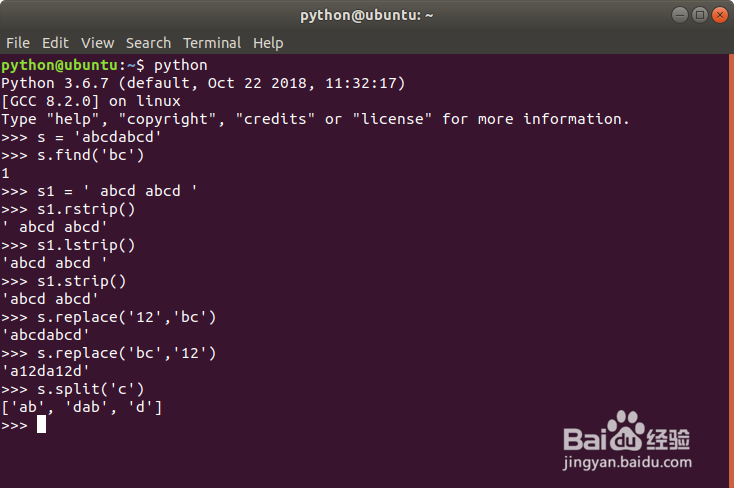This screenshot has width=734, height=488.
Task: Click the title bar text python@ubuntu: ~
Action: click(x=367, y=15)
